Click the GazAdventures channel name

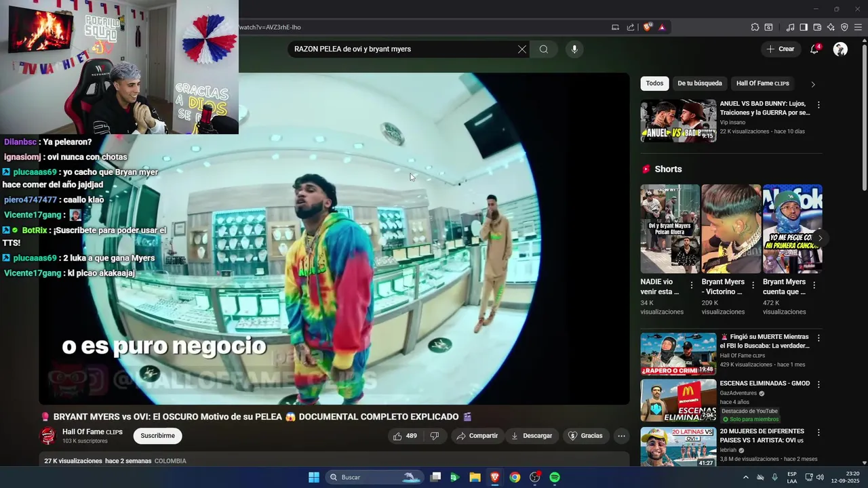738,393
